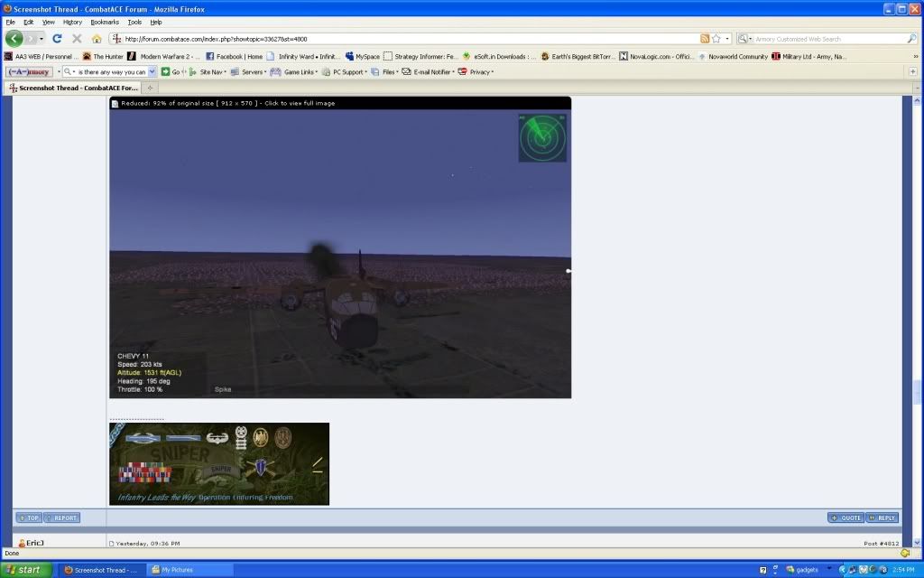
Task: Click the Sniper signature banner image
Action: click(x=219, y=463)
